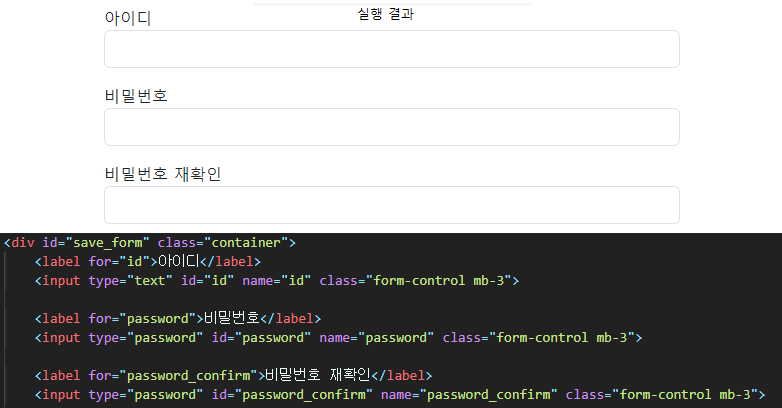Click the 아이디 input field

click(391, 49)
